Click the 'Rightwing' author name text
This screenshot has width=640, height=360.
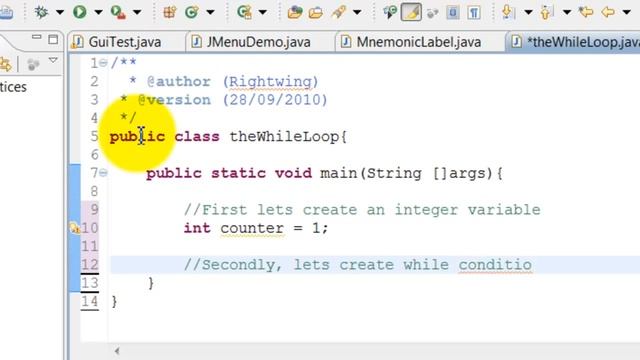[x=271, y=82]
